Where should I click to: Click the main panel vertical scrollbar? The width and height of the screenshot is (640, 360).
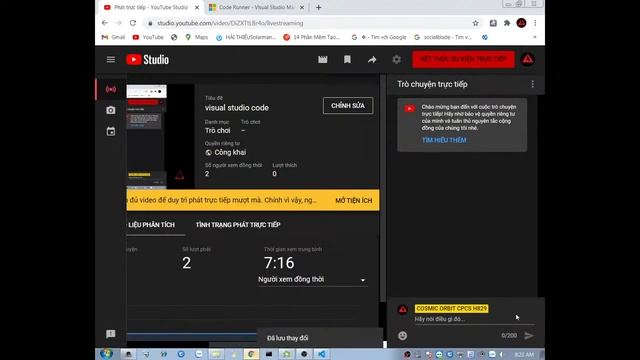click(x=383, y=188)
